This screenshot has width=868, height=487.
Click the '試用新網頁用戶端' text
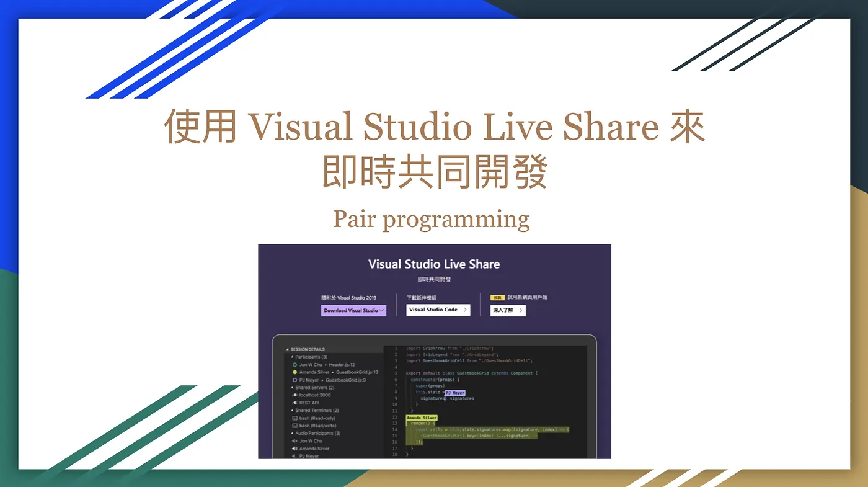[528, 298]
